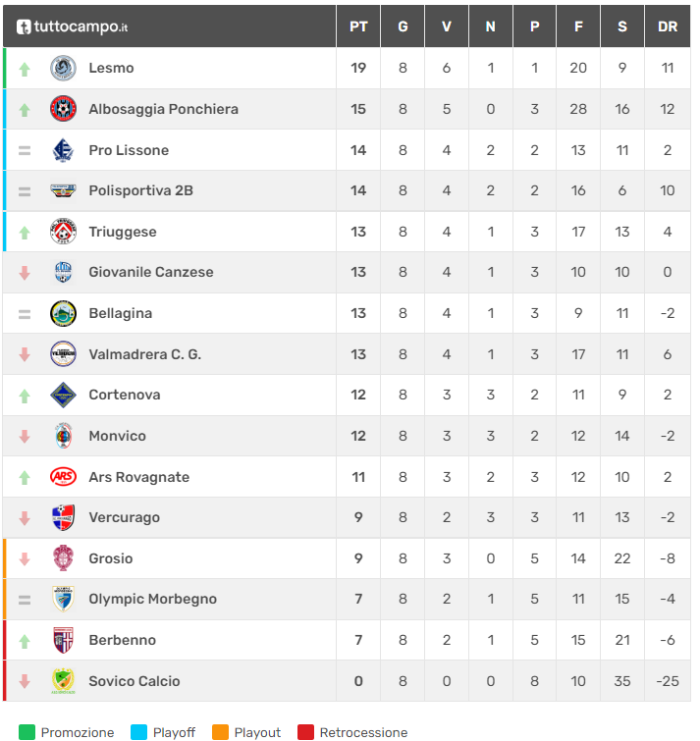The width and height of the screenshot is (700, 741).
Task: Click Vercurago's points value in PT column
Action: [x=358, y=517]
